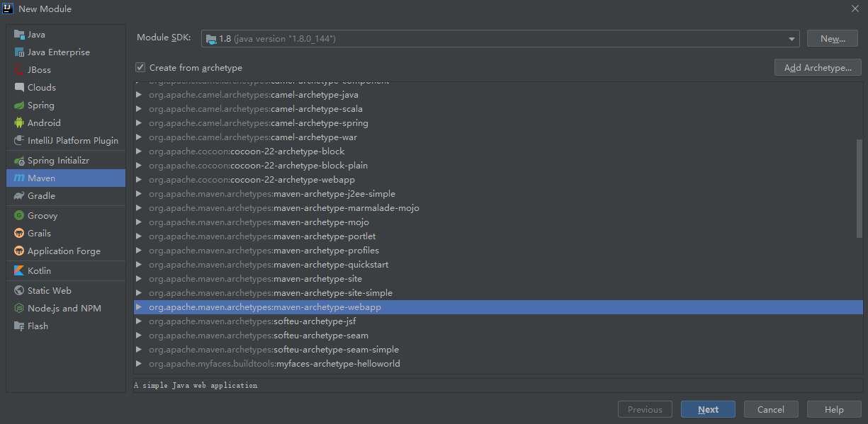Click the Java Enterprise icon
The image size is (868, 424).
tap(19, 52)
